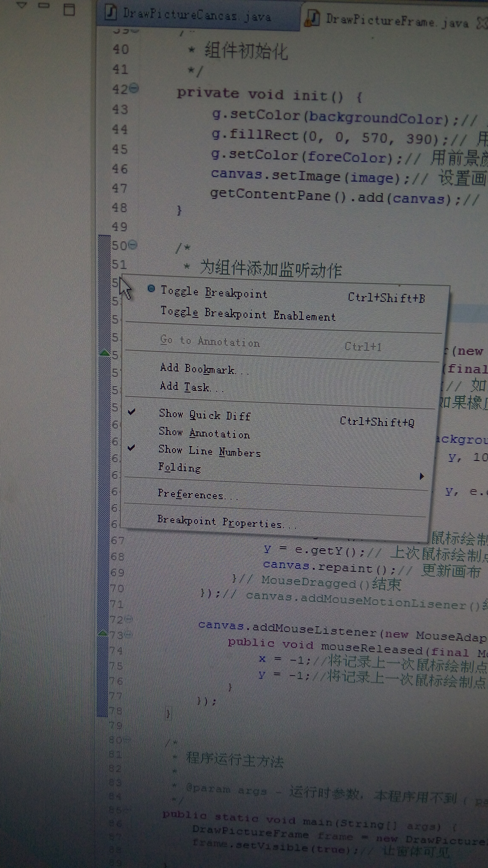This screenshot has height=868, width=488.
Task: Minimize the left panel view
Action: tap(44, 5)
